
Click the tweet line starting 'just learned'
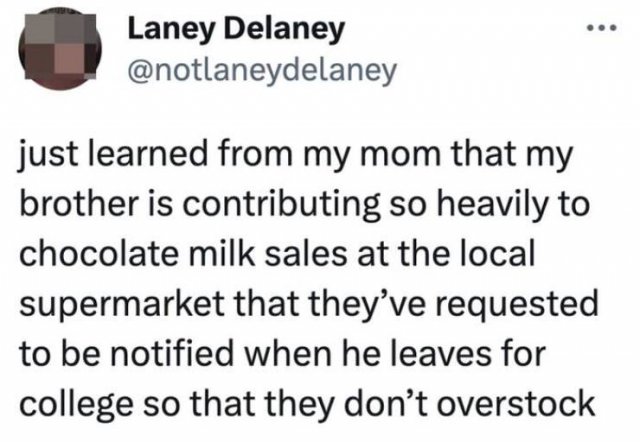point(296,155)
